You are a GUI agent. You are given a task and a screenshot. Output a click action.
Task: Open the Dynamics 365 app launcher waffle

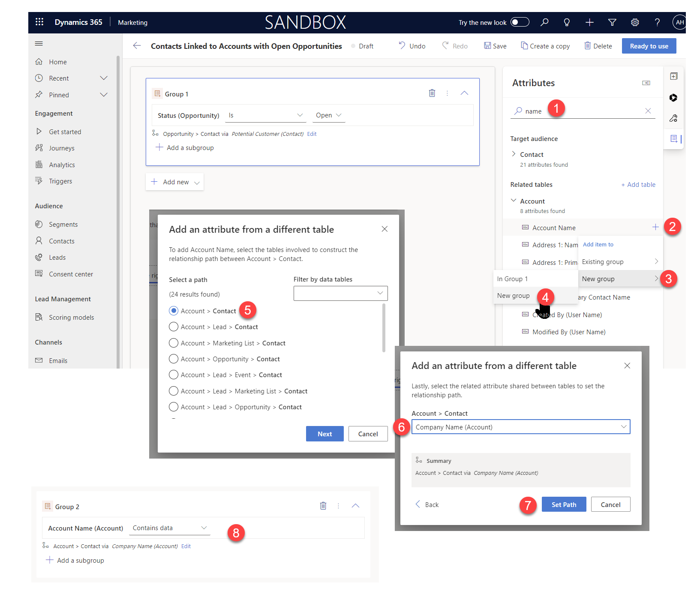39,22
